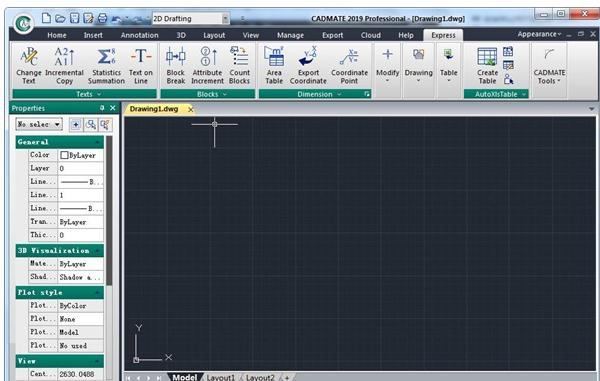
Task: Select the Coordinate Point tool
Action: pyautogui.click(x=349, y=66)
